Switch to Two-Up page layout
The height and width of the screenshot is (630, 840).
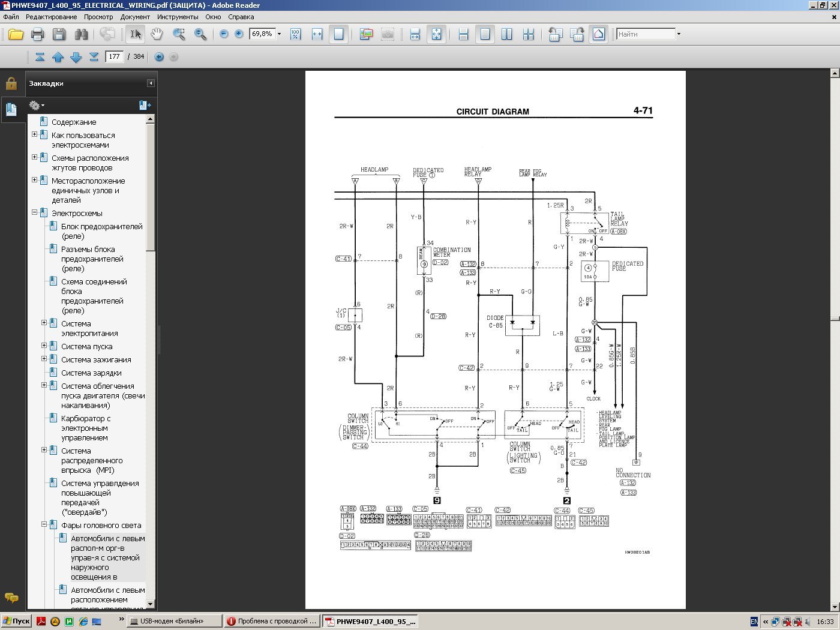pyautogui.click(x=506, y=34)
